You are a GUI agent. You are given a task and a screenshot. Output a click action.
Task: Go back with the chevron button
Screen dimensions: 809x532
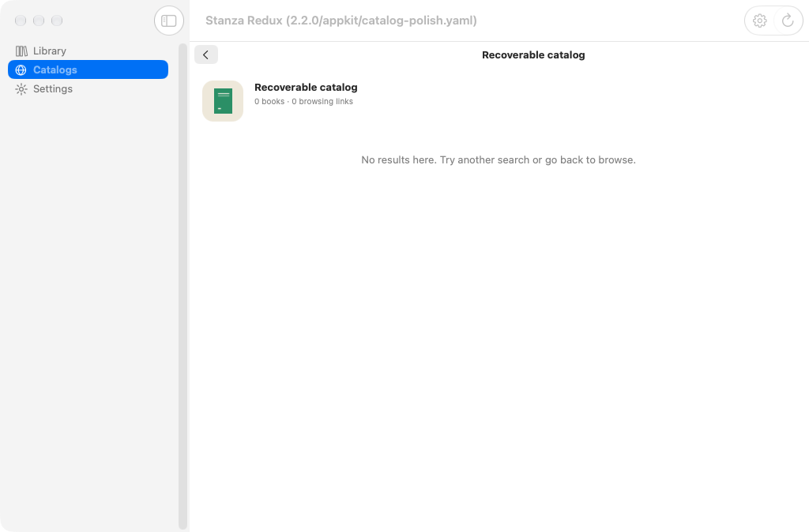206,54
